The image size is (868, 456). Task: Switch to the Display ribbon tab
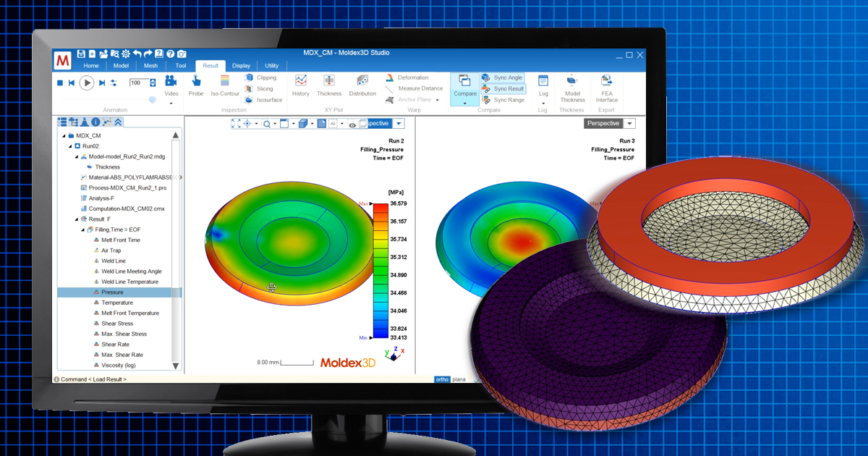241,66
